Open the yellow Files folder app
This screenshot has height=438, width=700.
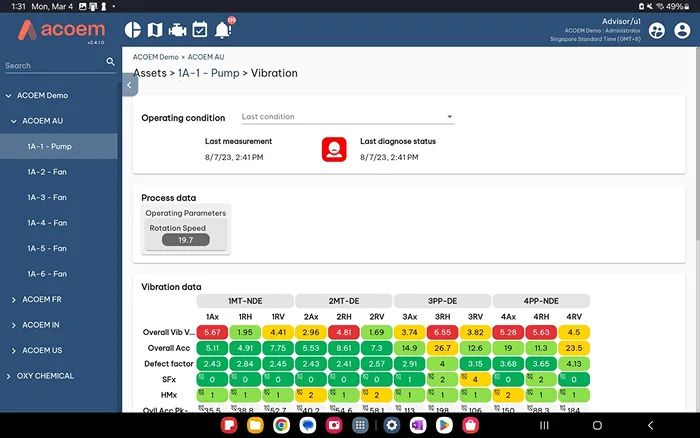click(255, 425)
